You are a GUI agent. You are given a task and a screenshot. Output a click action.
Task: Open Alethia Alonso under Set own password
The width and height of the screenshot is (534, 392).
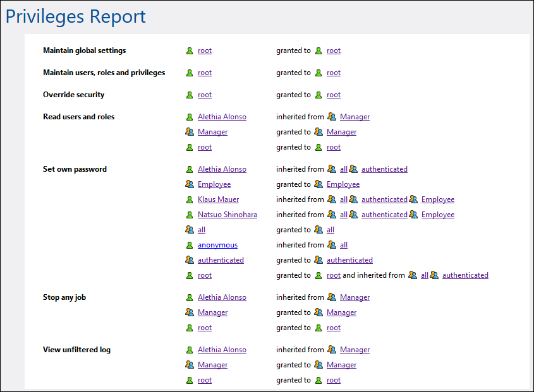point(222,169)
